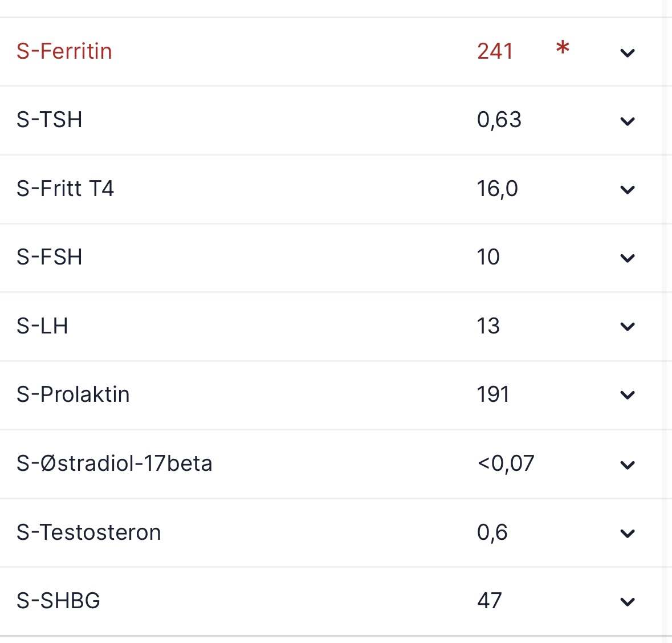Expand the S-FSH result chevron
This screenshot has height=643, width=672.
point(628,258)
